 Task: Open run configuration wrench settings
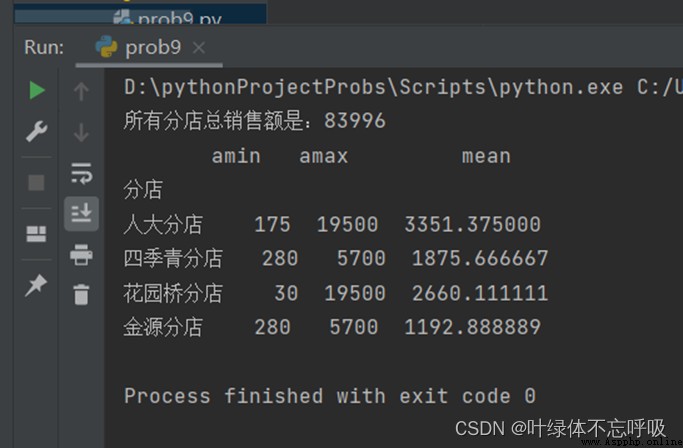point(36,131)
